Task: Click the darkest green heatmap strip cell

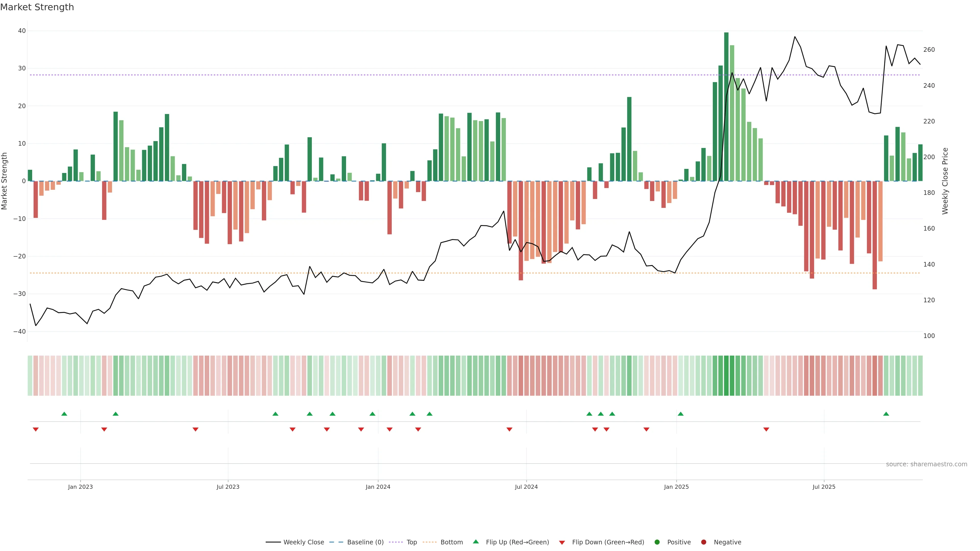Action: [x=726, y=376]
